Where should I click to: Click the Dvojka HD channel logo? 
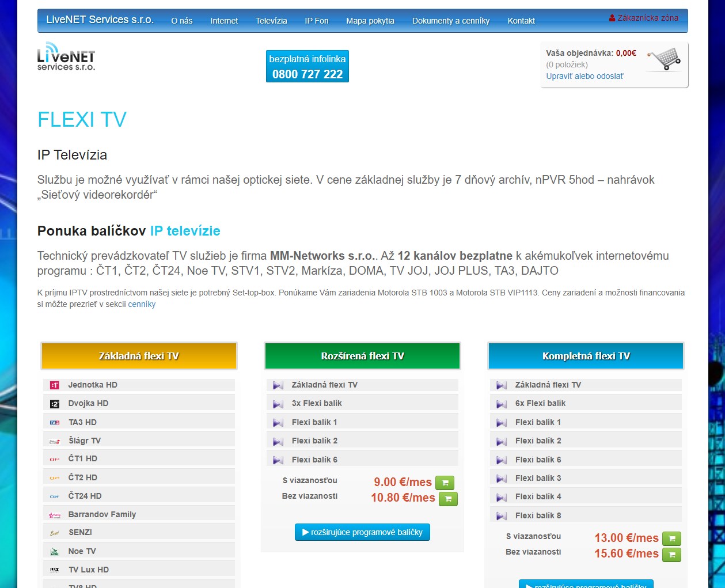(55, 404)
